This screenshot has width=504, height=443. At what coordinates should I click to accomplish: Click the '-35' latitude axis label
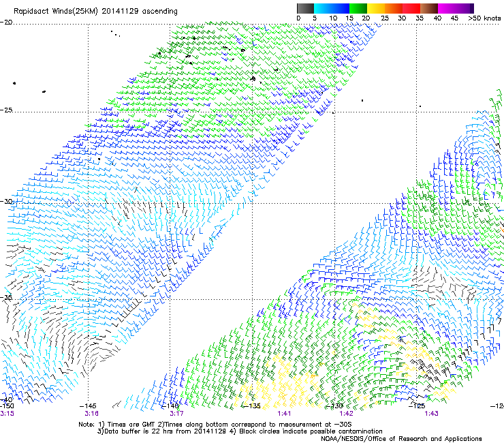tap(6, 298)
